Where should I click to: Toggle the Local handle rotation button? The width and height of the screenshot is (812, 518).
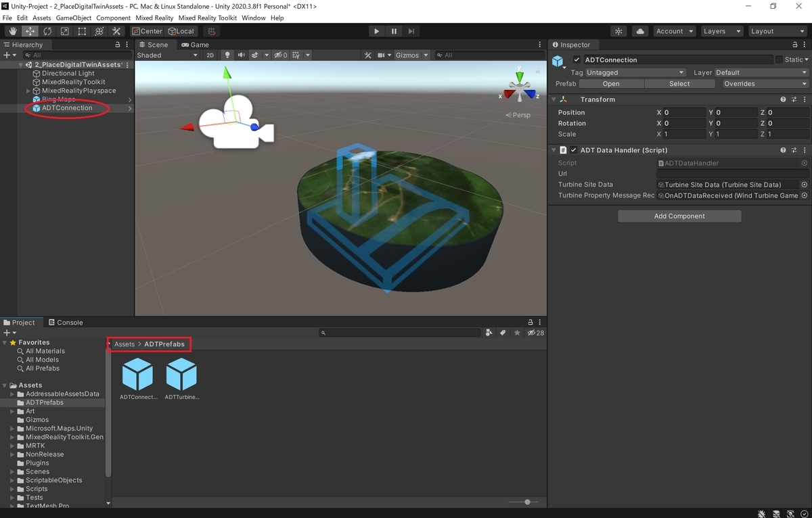click(181, 31)
